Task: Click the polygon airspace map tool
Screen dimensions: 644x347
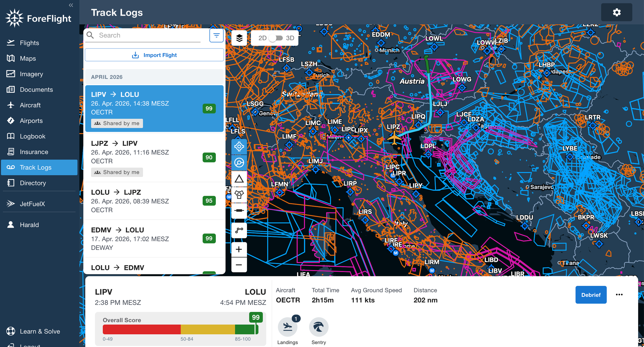Action: (239, 194)
